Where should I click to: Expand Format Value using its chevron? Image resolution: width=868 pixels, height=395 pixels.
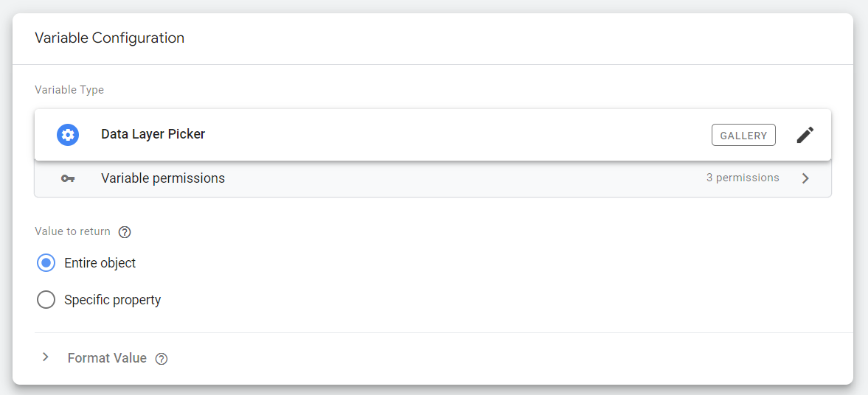coord(46,357)
